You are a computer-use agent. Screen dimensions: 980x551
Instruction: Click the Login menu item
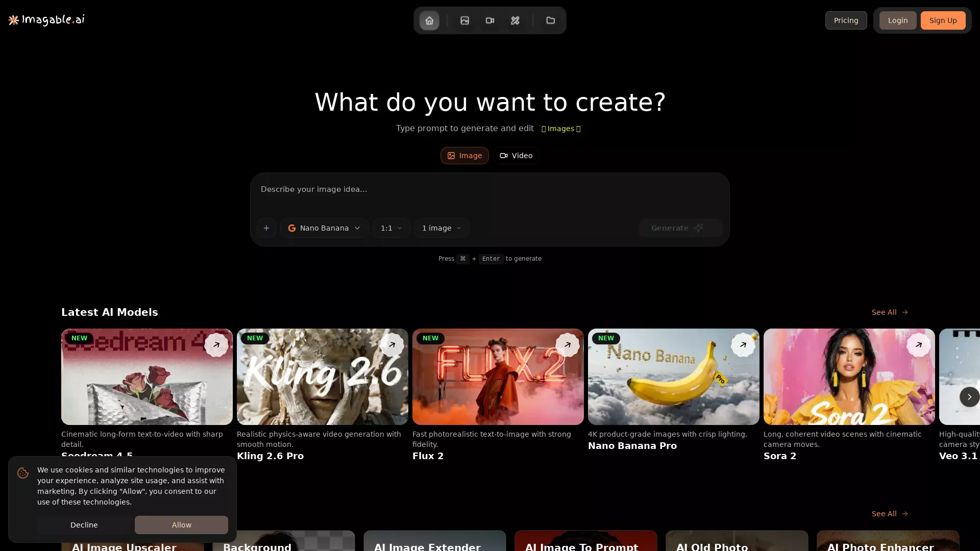(897, 20)
